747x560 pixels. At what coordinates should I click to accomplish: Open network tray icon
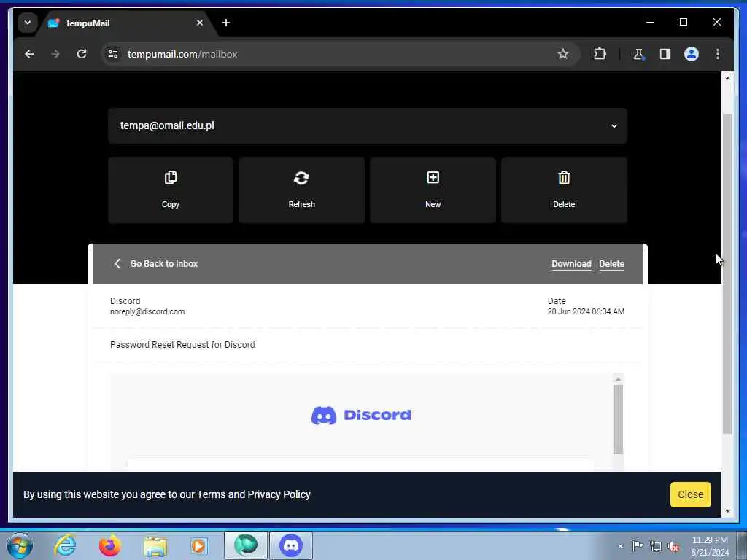656,546
